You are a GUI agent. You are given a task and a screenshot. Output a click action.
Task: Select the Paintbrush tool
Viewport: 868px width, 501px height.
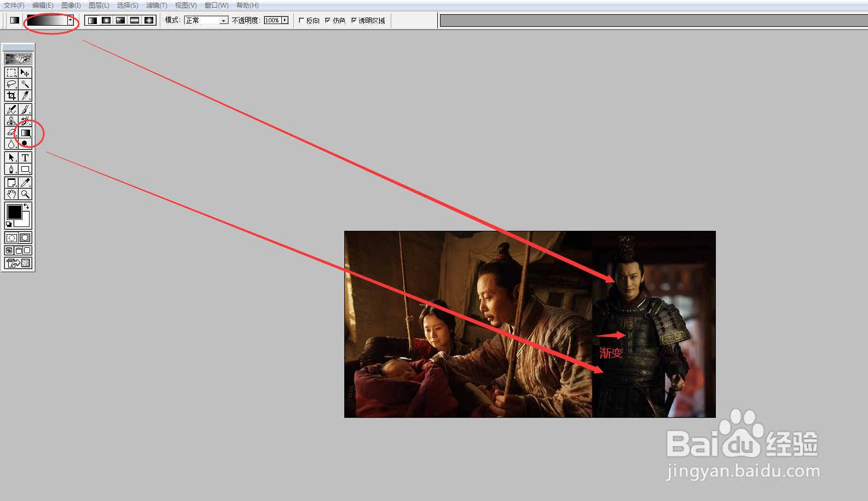25,109
